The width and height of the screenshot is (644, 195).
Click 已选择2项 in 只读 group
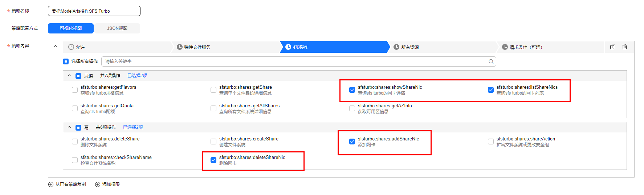click(x=137, y=76)
